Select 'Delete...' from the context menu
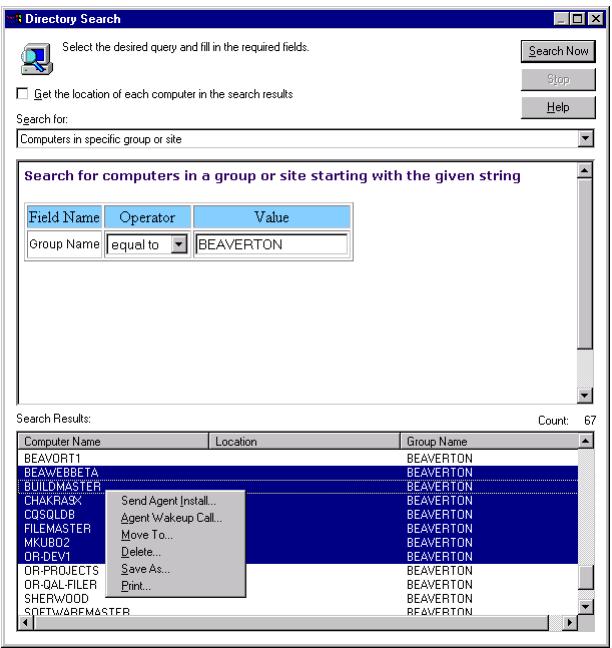Image resolution: width=612 pixels, height=648 pixels. coord(140,552)
